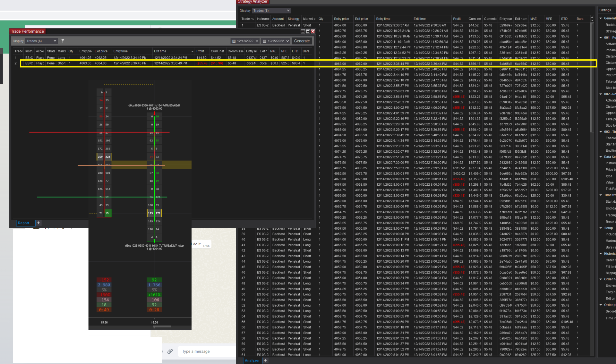Click the chart's horizontal scrollbar thumb

[x=162, y=327]
